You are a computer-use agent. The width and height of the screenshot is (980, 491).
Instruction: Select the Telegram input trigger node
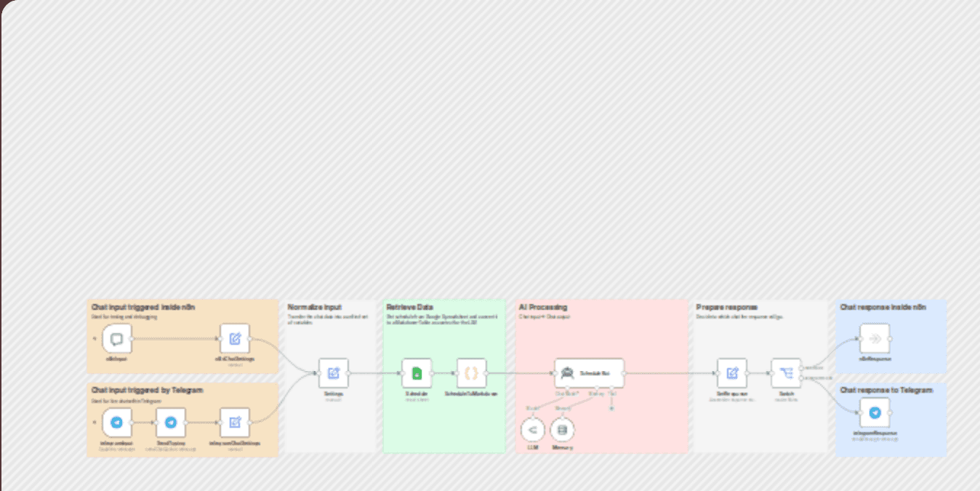(116, 423)
